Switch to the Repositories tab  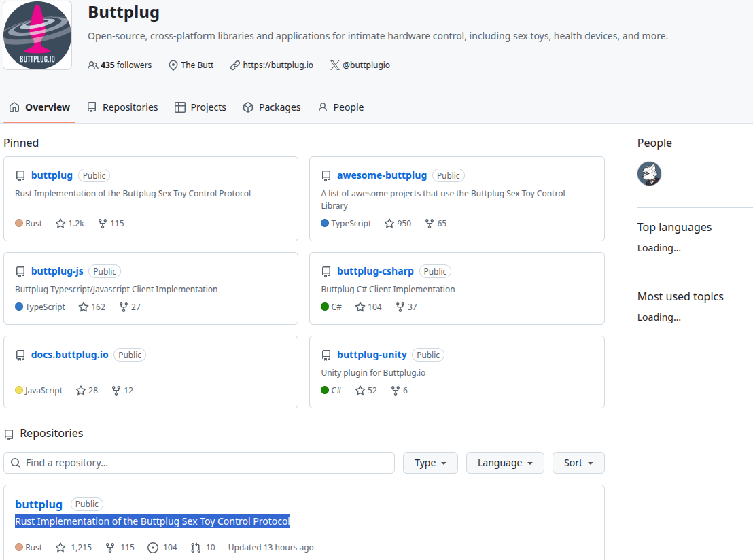tap(122, 107)
